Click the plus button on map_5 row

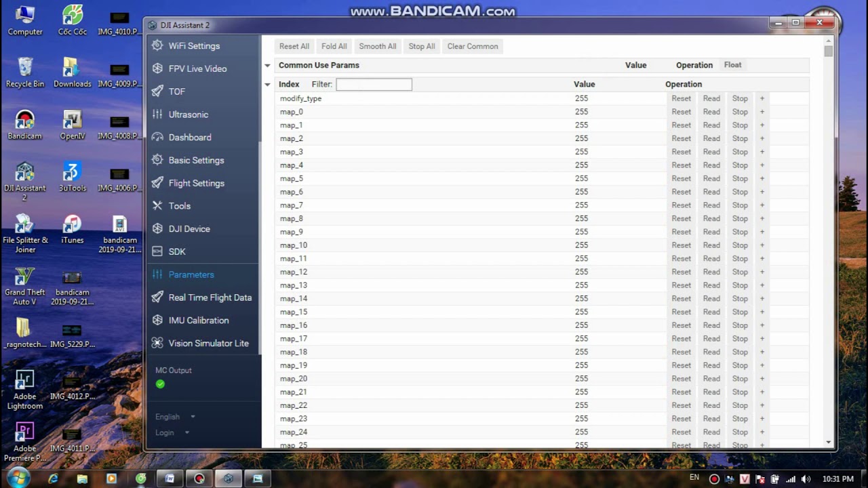coord(762,178)
